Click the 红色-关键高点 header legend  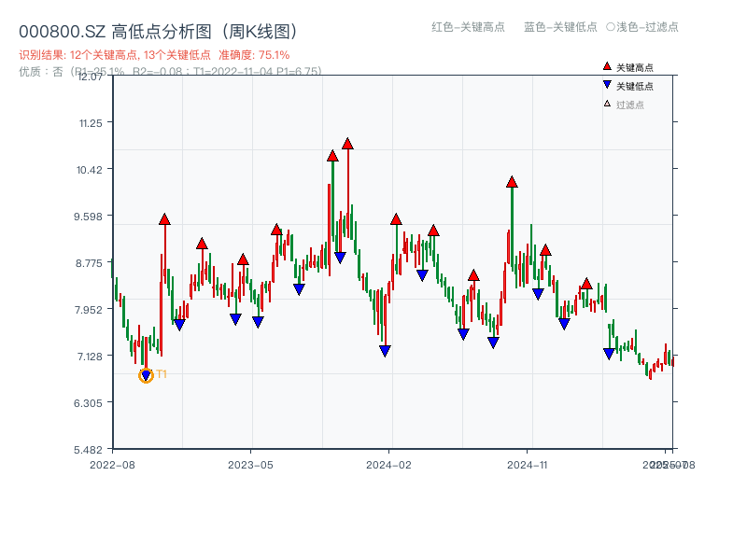tap(468, 27)
